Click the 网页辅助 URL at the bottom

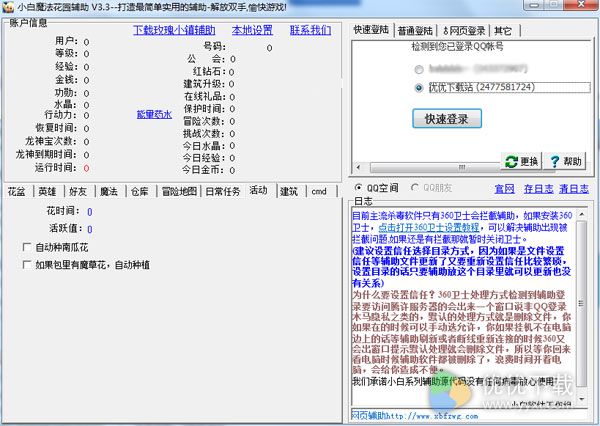click(x=415, y=416)
